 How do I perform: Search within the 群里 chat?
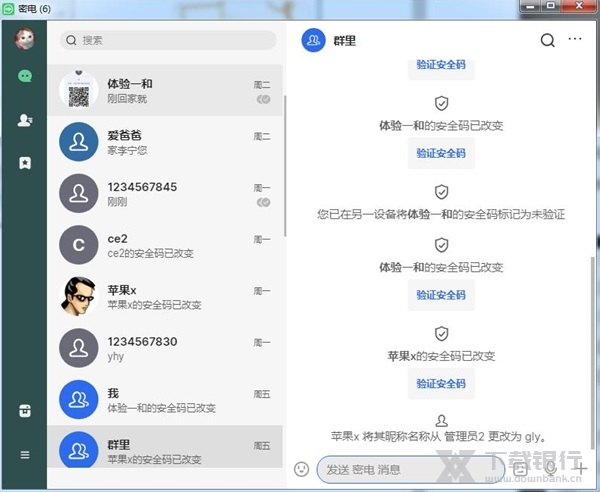(x=548, y=40)
